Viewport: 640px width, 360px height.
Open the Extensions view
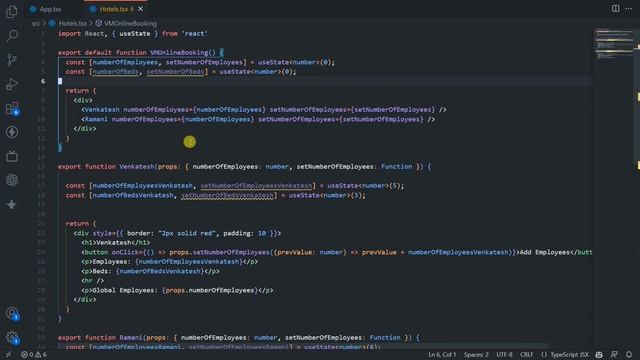tap(12, 108)
